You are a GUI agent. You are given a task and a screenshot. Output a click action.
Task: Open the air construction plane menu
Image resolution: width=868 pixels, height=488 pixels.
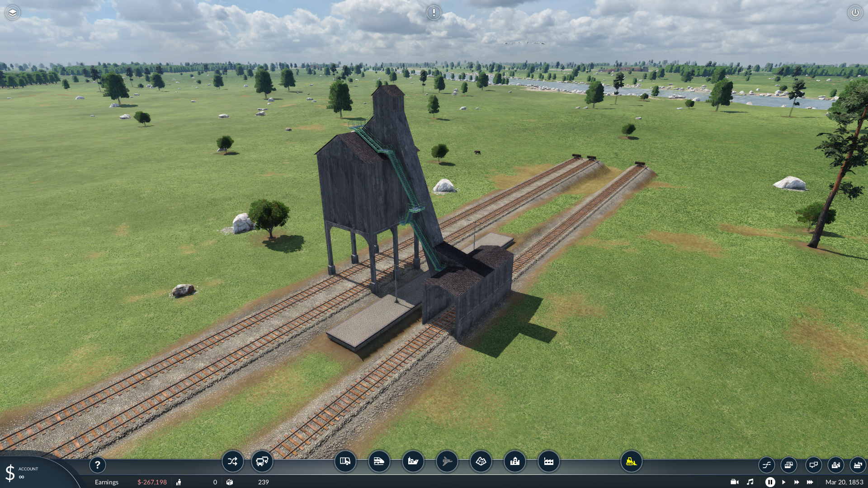tap(447, 461)
